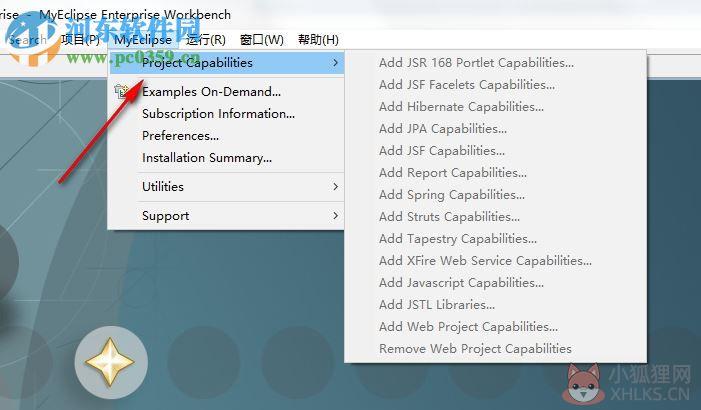The width and height of the screenshot is (701, 410).
Task: Expand the Utilities submenu arrow
Action: tap(335, 186)
